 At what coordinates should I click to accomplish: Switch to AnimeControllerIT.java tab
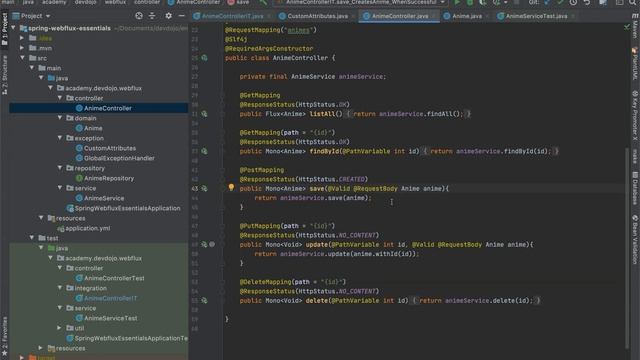click(x=233, y=16)
